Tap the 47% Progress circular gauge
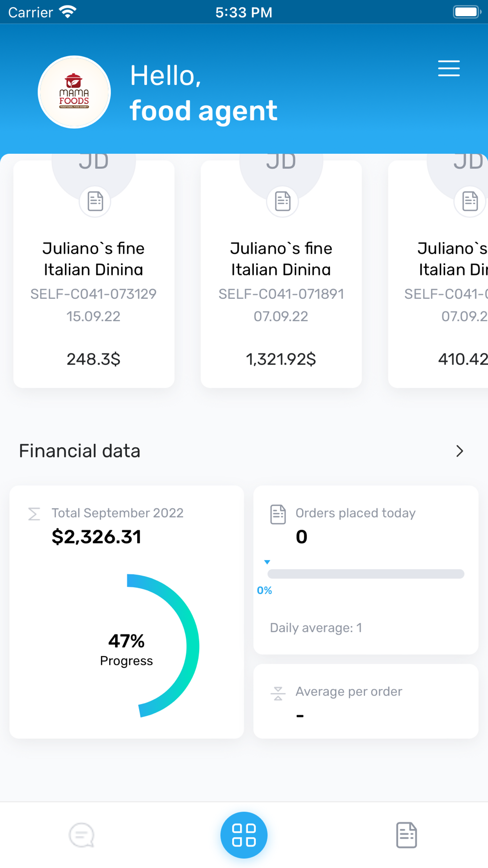 [x=127, y=646]
